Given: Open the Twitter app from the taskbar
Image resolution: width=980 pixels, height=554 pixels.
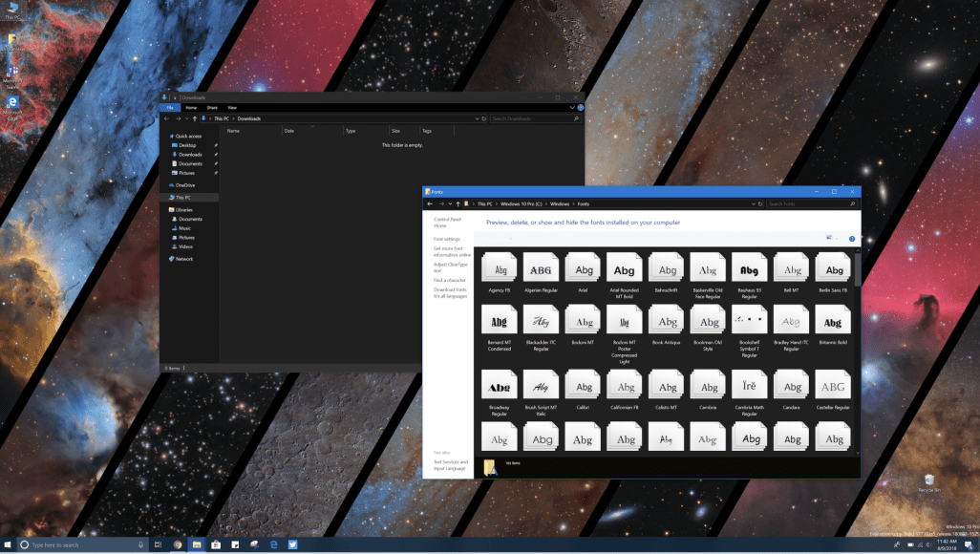Looking at the screenshot, I should point(293,544).
